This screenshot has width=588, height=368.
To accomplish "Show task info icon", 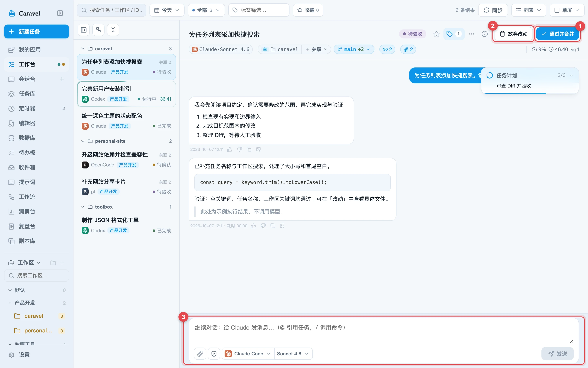I will pyautogui.click(x=484, y=34).
